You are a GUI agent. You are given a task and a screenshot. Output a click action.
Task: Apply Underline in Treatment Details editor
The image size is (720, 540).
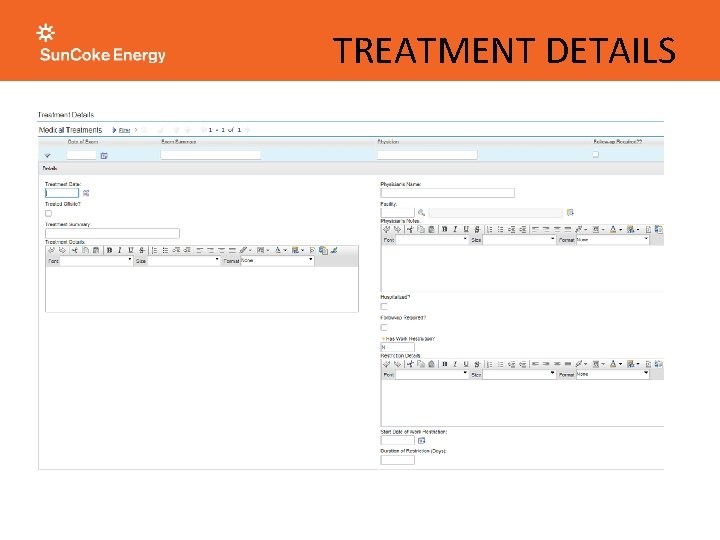[131, 250]
